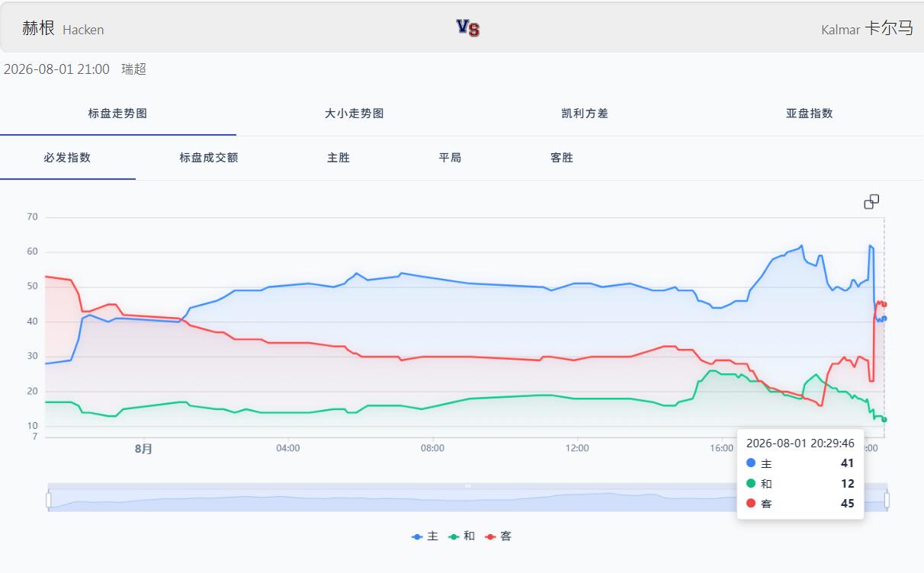The width and height of the screenshot is (924, 573).
Task: Click tooltip 客 value 45
Action: point(847,504)
